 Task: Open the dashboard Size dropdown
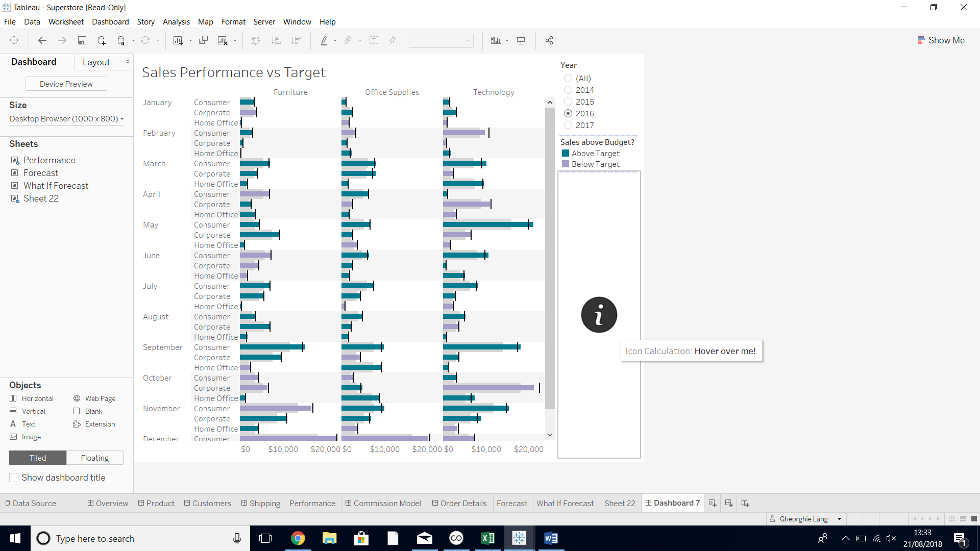[66, 119]
